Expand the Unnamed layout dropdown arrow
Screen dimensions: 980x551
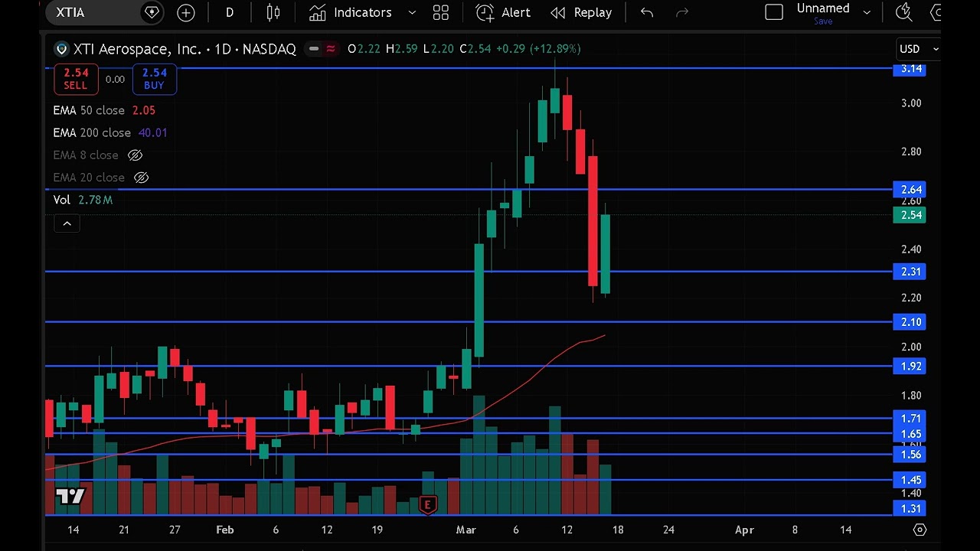[867, 12]
